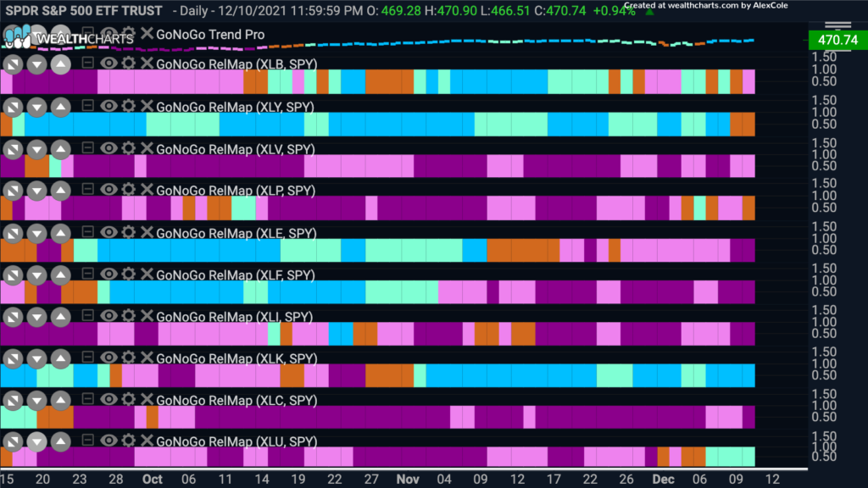Open the menu lines above the price tag
This screenshot has width=868, height=488.
[838, 25]
